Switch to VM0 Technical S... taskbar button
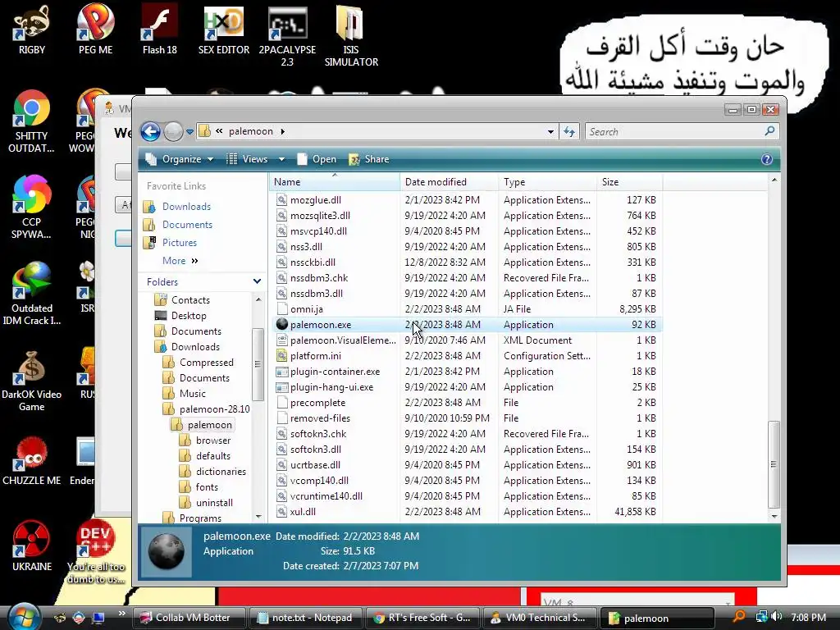This screenshot has height=630, width=840. point(539,618)
